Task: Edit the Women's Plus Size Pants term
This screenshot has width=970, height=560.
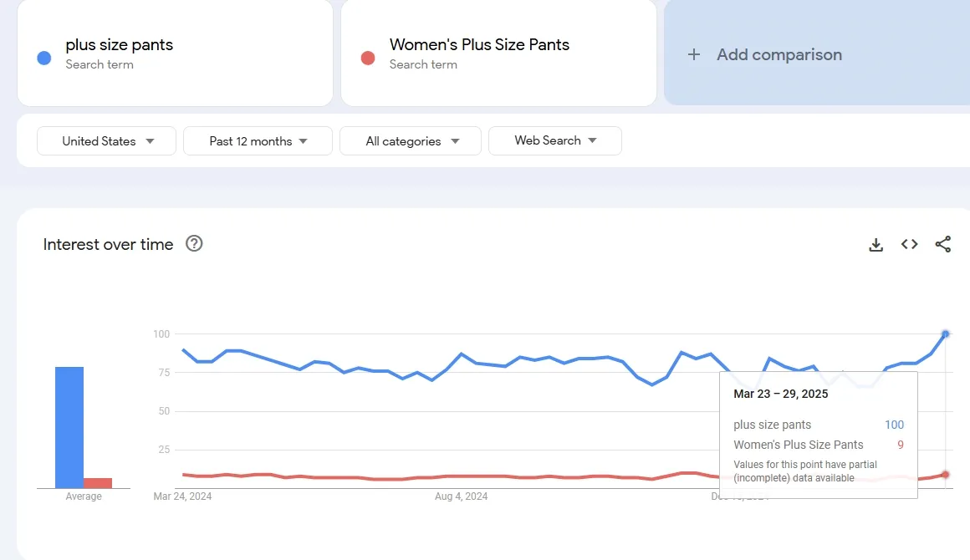Action: [x=479, y=45]
